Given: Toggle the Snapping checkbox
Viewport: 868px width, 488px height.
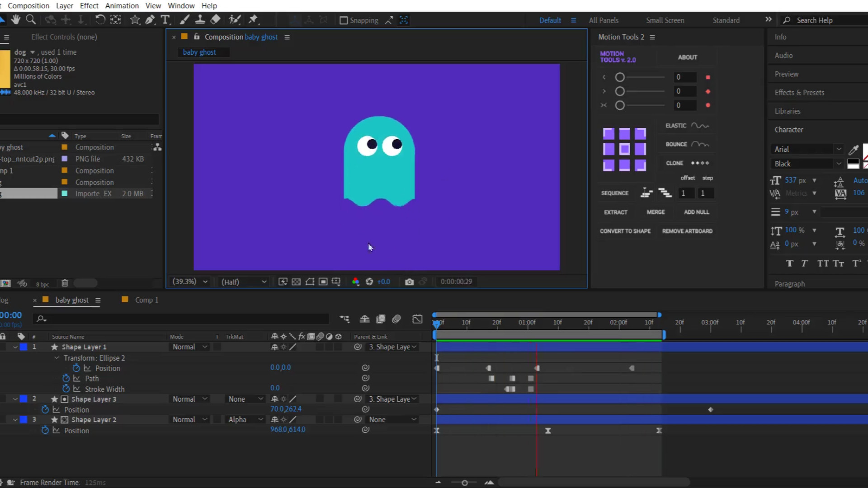Looking at the screenshot, I should pos(344,20).
